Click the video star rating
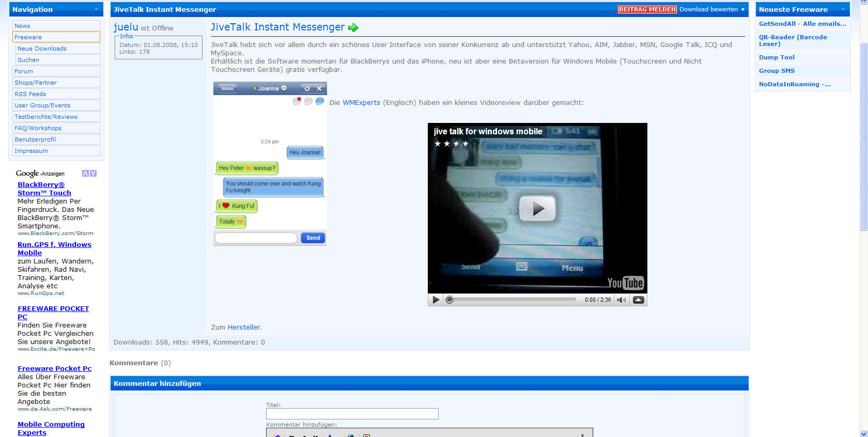Viewport: 868px width, 437px height. (x=457, y=144)
